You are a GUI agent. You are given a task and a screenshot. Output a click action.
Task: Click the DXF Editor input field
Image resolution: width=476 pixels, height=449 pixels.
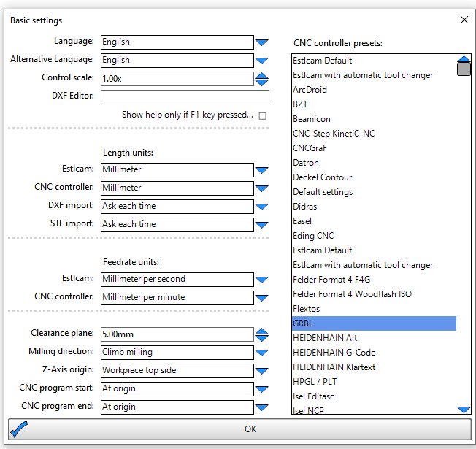click(x=185, y=97)
